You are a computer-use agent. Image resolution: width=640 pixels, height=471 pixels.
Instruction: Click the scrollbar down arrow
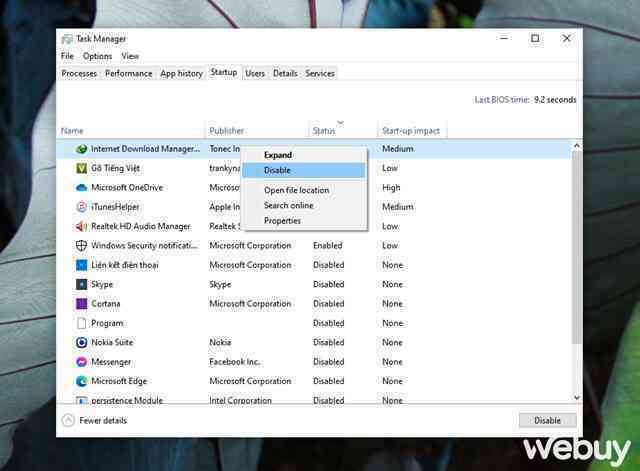click(577, 397)
